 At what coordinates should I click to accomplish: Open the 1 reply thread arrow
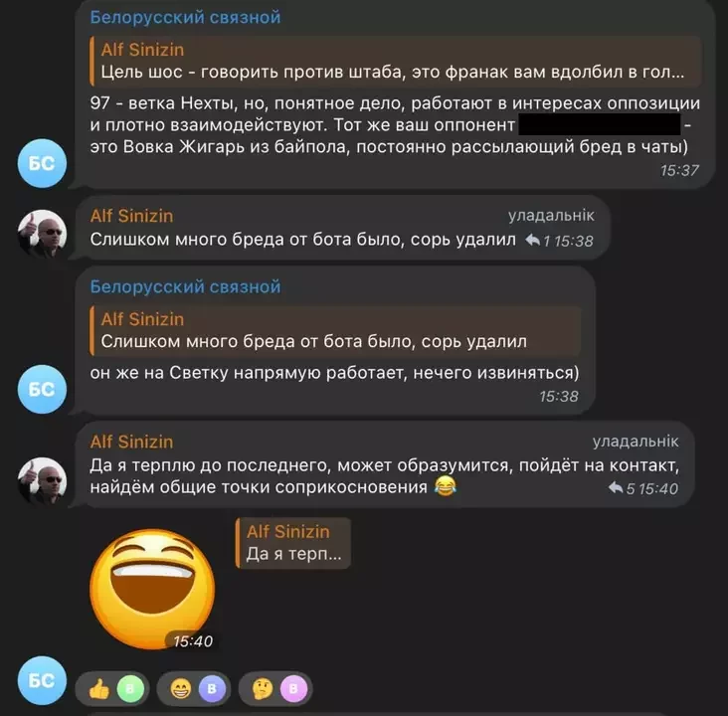538,241
